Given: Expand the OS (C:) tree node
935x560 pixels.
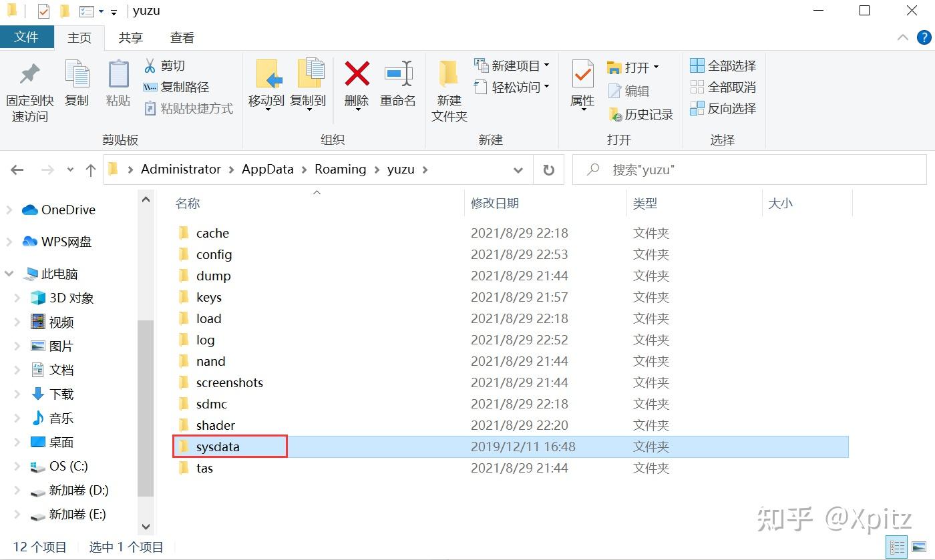Looking at the screenshot, I should [18, 466].
